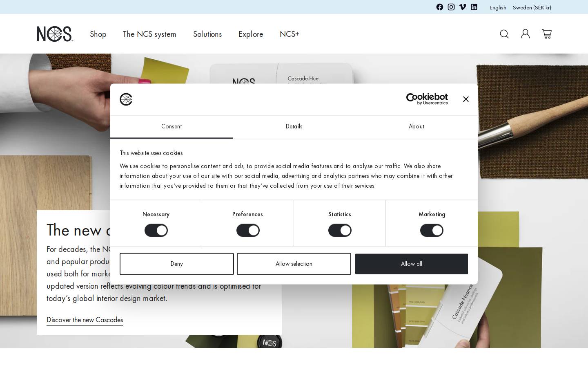Image resolution: width=588 pixels, height=368 pixels.
Task: Open the Instagram social icon
Action: [451, 7]
